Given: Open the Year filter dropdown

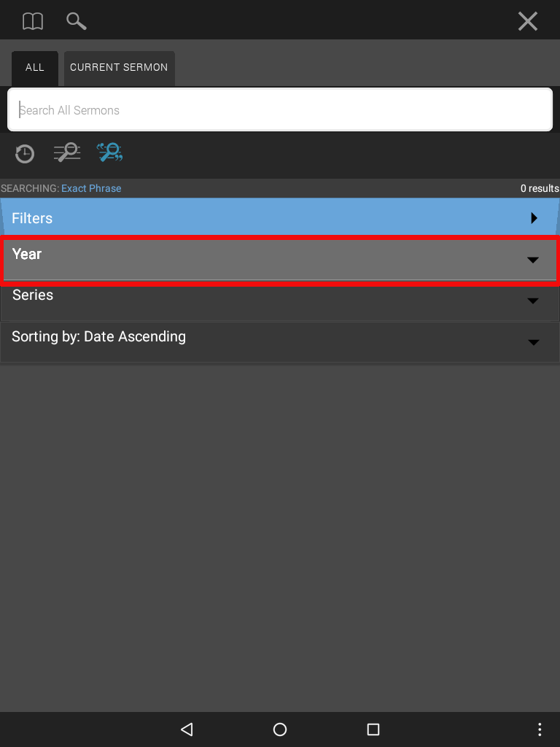Looking at the screenshot, I should [280, 260].
